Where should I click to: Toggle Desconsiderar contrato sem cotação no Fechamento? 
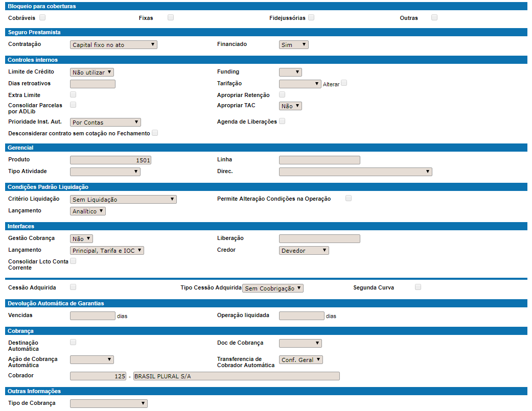[x=155, y=133]
